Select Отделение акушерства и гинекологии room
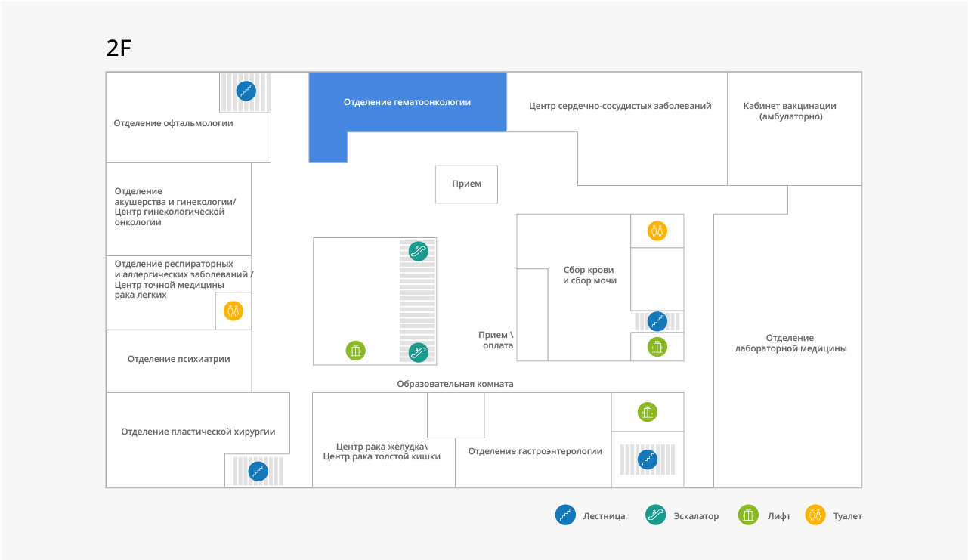Screen dimensions: 968x560 [x=178, y=209]
